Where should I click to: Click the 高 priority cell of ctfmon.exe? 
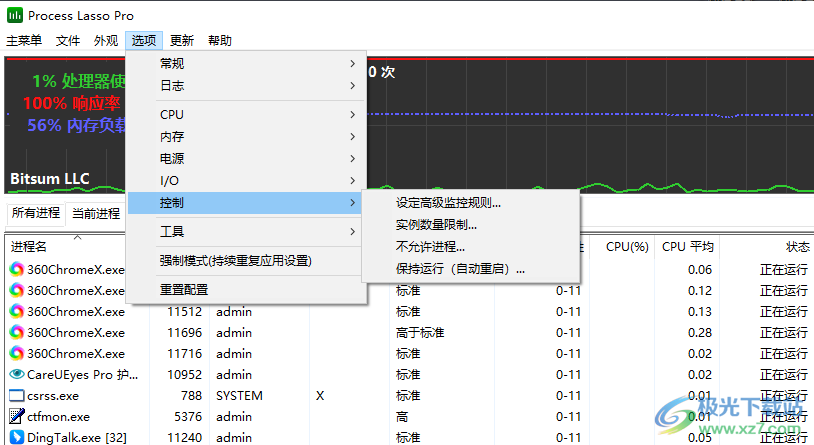click(402, 416)
